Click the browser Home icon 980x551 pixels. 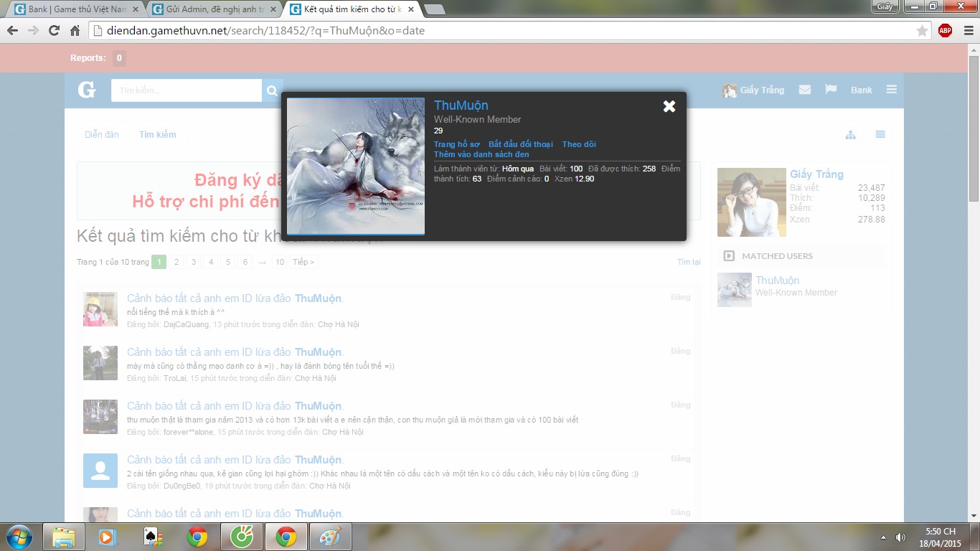[75, 31]
